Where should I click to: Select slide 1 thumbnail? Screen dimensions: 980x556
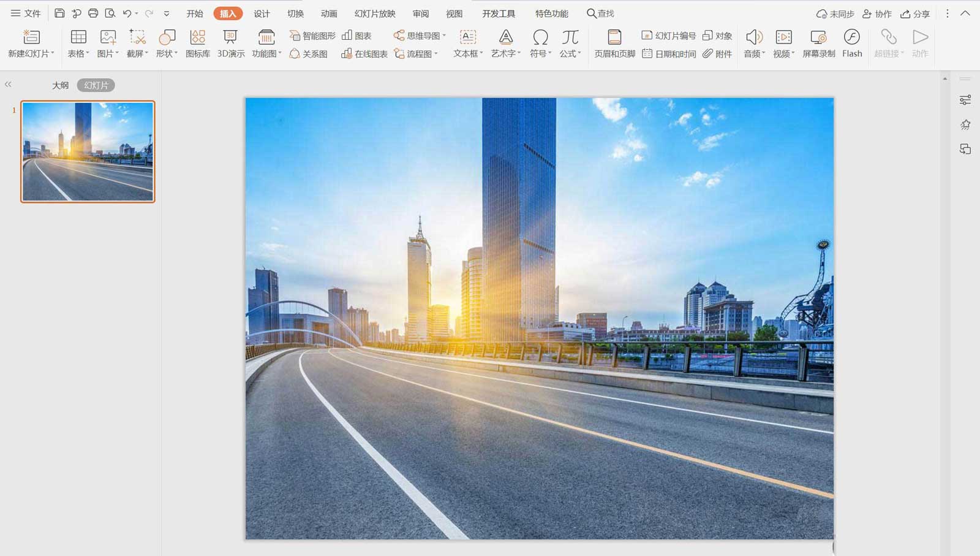pyautogui.click(x=88, y=151)
